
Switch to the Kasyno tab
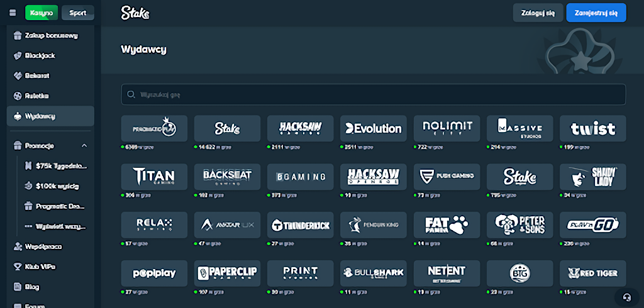pyautogui.click(x=42, y=13)
